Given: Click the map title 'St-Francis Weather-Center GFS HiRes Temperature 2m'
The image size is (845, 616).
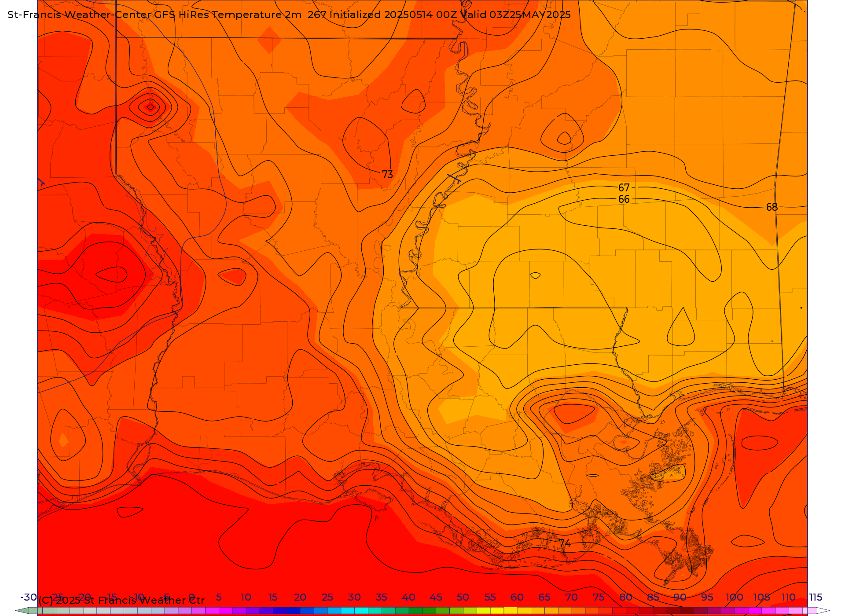Looking at the screenshot, I should [154, 15].
